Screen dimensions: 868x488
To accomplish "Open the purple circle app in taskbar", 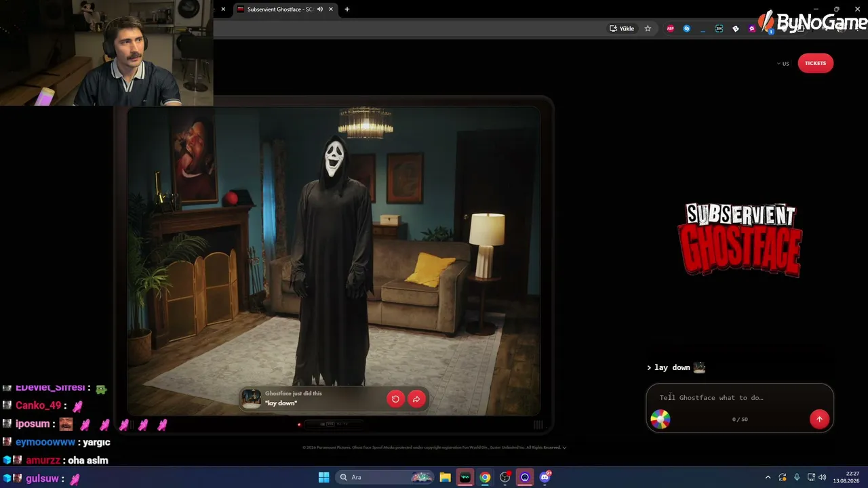I will tap(525, 477).
